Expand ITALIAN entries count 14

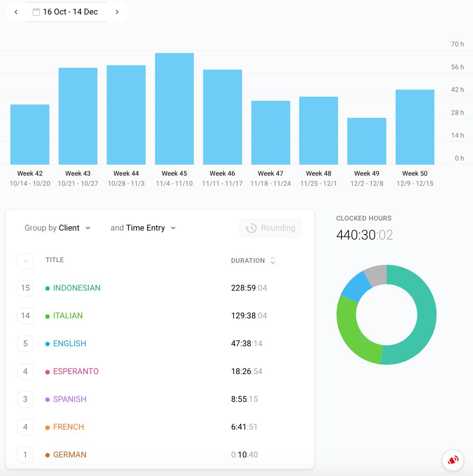tap(25, 316)
